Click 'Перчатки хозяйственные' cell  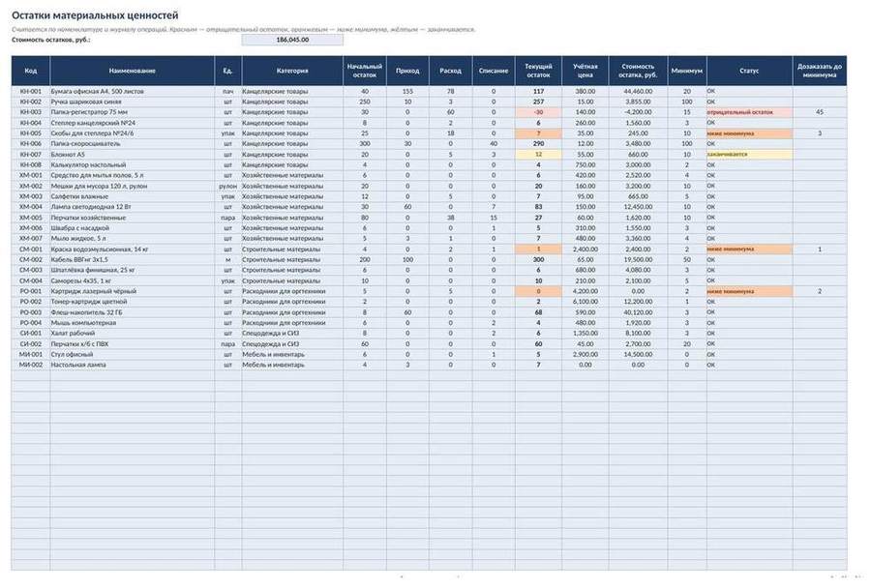click(133, 218)
